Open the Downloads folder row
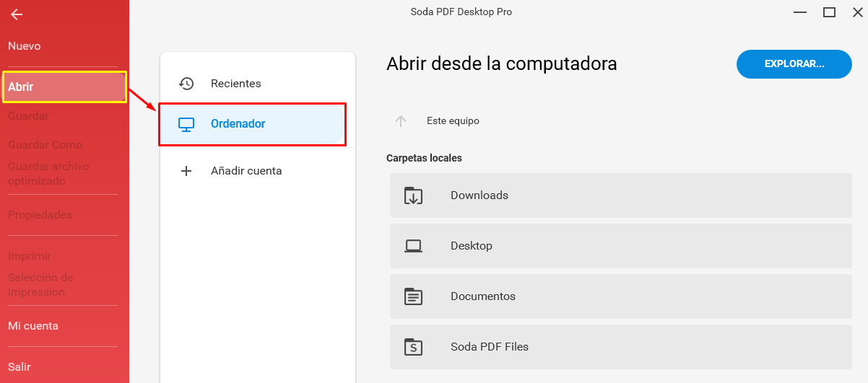The image size is (868, 383). coord(621,195)
